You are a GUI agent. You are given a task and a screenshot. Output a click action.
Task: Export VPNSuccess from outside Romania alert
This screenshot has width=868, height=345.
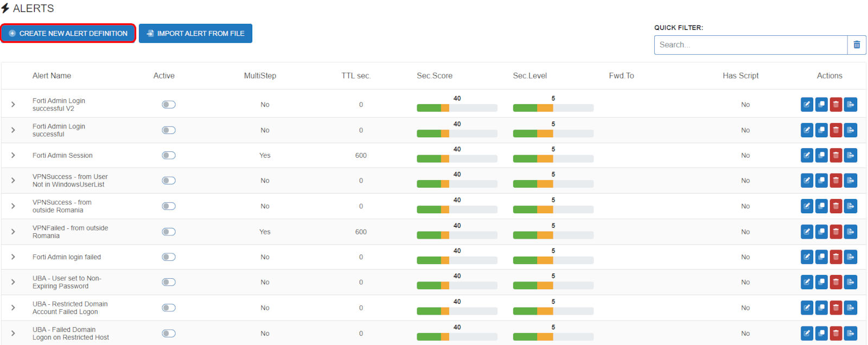851,206
